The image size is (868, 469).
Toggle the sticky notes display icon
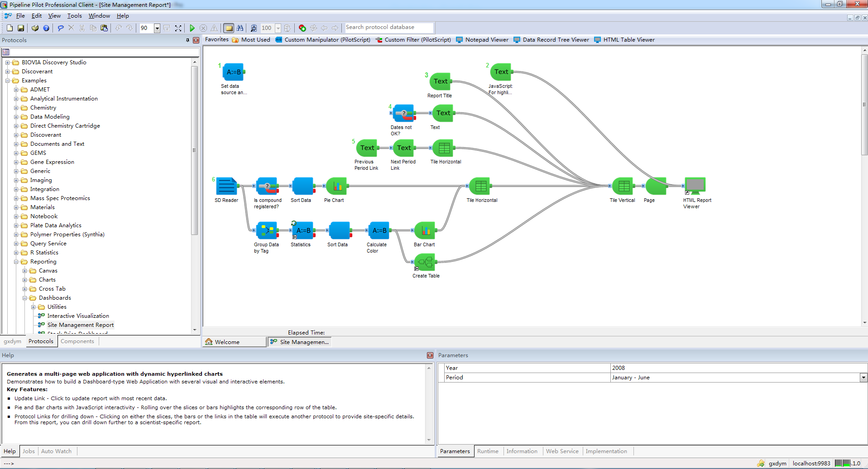coord(229,28)
